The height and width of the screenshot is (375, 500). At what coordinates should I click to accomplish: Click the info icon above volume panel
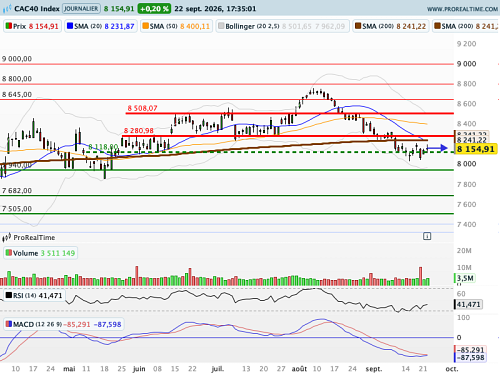427,236
